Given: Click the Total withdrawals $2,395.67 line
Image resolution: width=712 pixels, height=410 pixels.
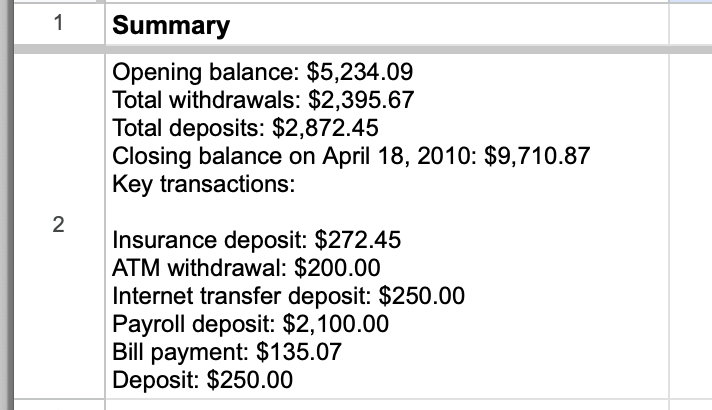Looking at the screenshot, I should tap(263, 100).
